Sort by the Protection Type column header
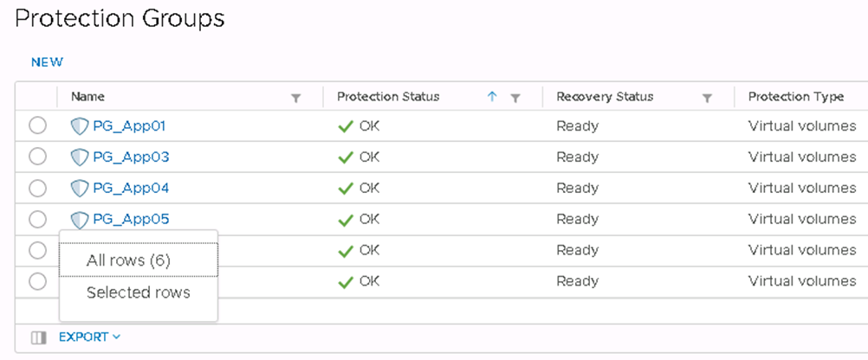This screenshot has height=360, width=868. pyautogui.click(x=790, y=97)
